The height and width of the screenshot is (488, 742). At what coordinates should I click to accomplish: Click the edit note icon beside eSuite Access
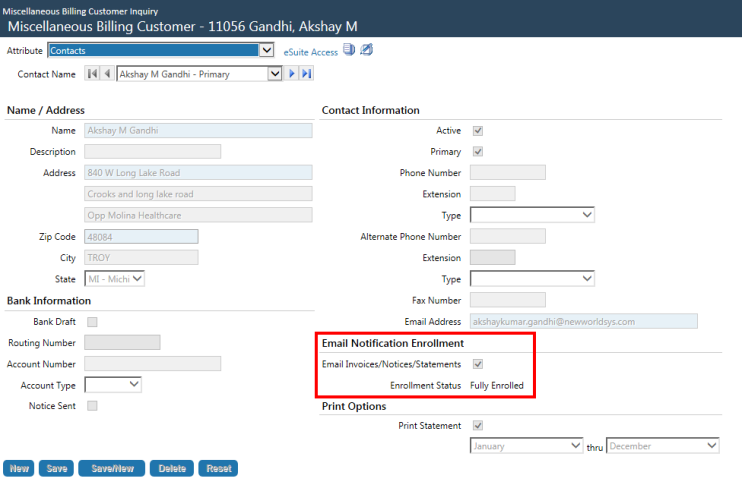pyautogui.click(x=366, y=49)
